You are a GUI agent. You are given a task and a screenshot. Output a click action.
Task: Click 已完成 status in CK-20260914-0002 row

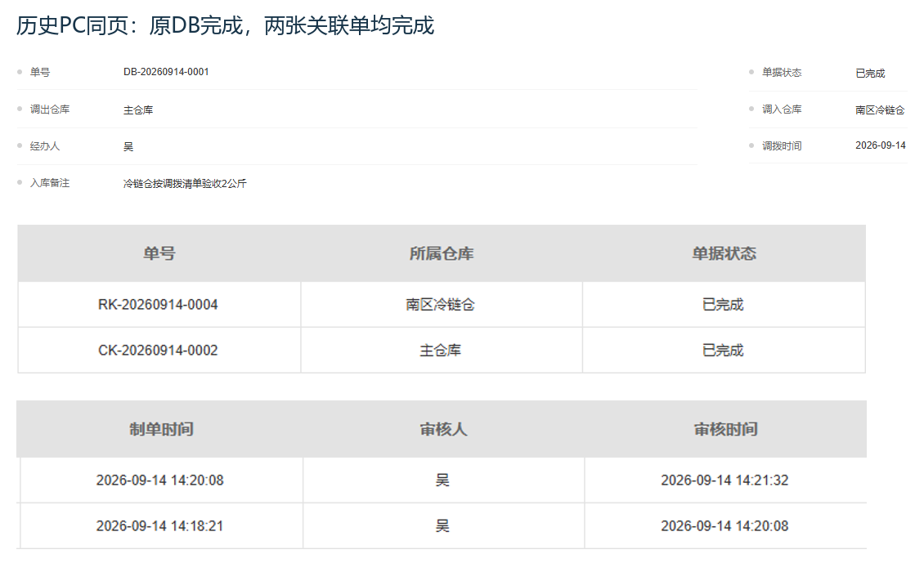(723, 351)
